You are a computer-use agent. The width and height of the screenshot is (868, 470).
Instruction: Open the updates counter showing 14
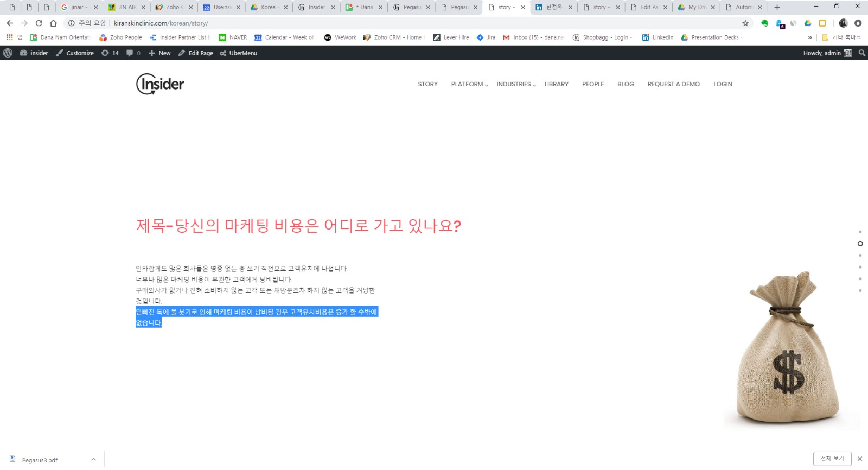[110, 53]
